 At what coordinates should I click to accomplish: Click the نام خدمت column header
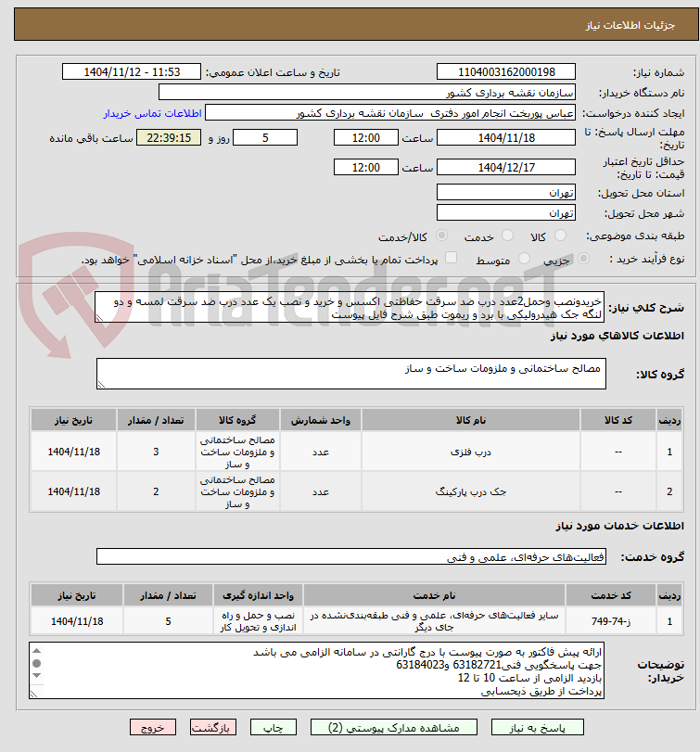434,595
